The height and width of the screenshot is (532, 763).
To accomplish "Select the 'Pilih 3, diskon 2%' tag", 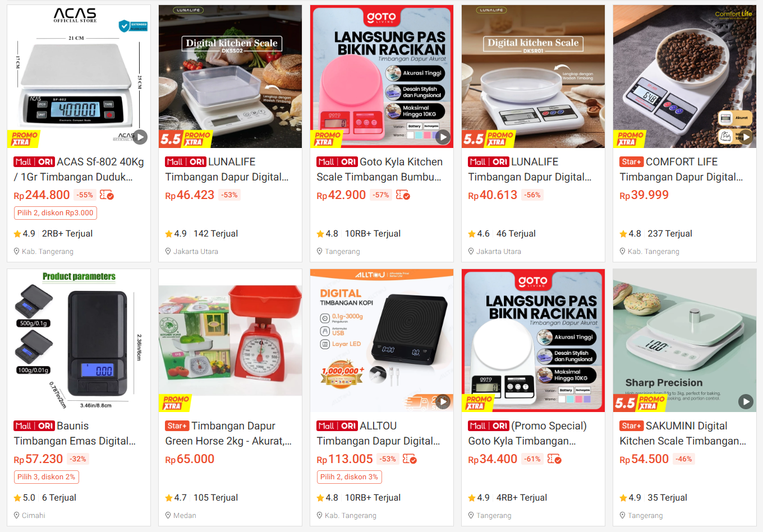I will (47, 477).
